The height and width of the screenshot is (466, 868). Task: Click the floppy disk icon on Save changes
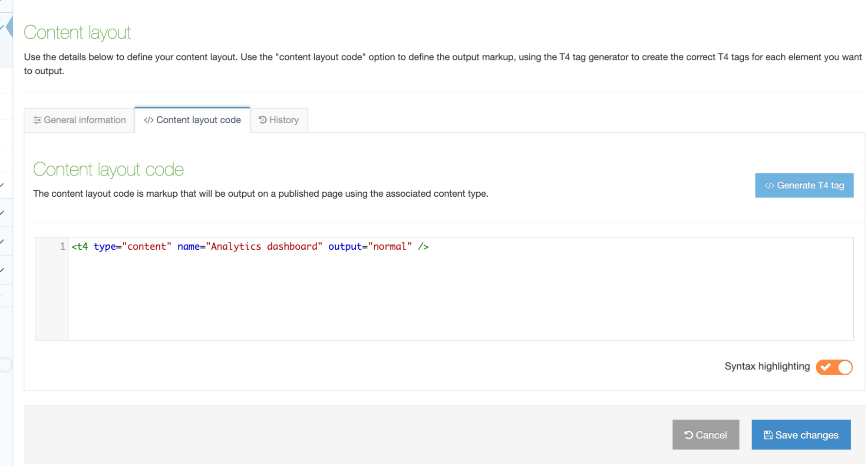tap(768, 435)
